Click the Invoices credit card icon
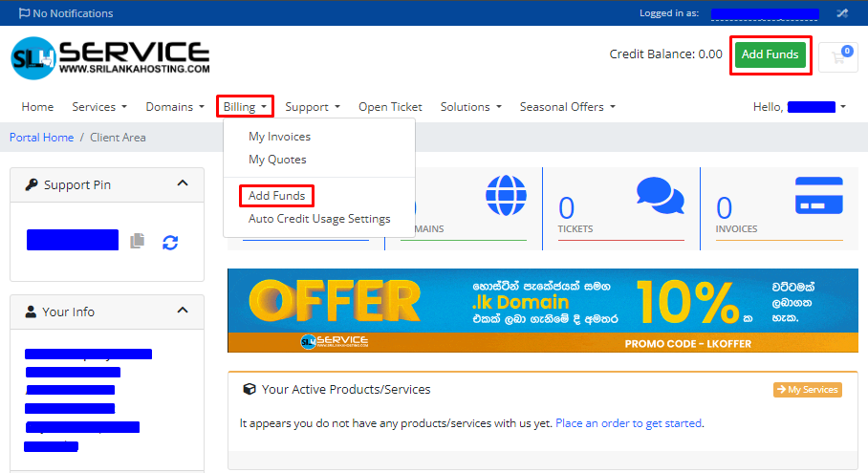The height and width of the screenshot is (473, 868). 818,195
